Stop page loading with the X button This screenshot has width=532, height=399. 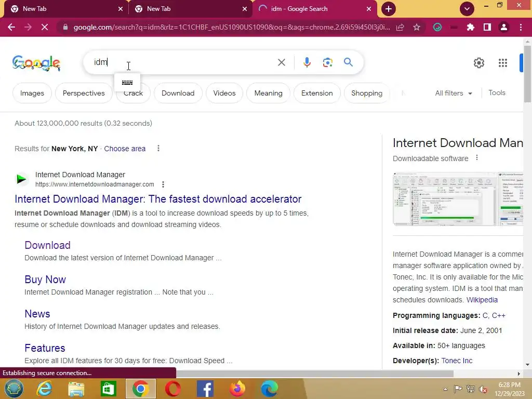(x=45, y=27)
